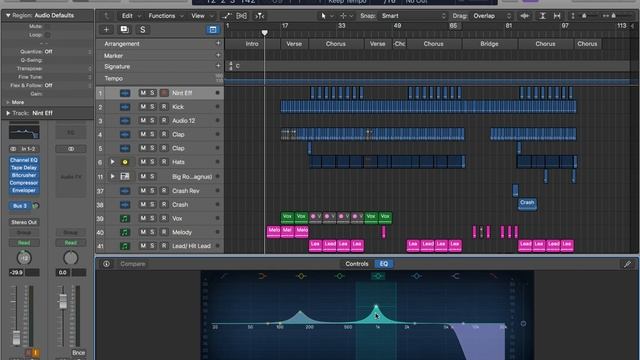Open the EQ thumbnail in channel strip
This screenshot has width=640, height=360.
[x=24, y=132]
